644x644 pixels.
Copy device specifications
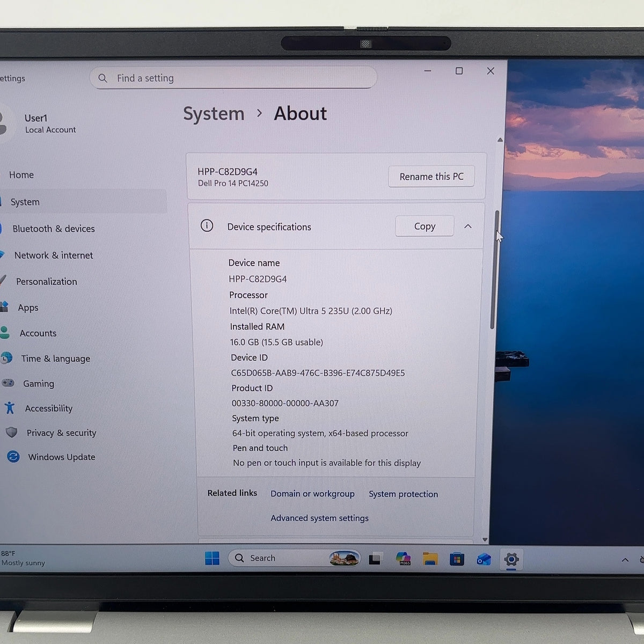click(x=425, y=226)
